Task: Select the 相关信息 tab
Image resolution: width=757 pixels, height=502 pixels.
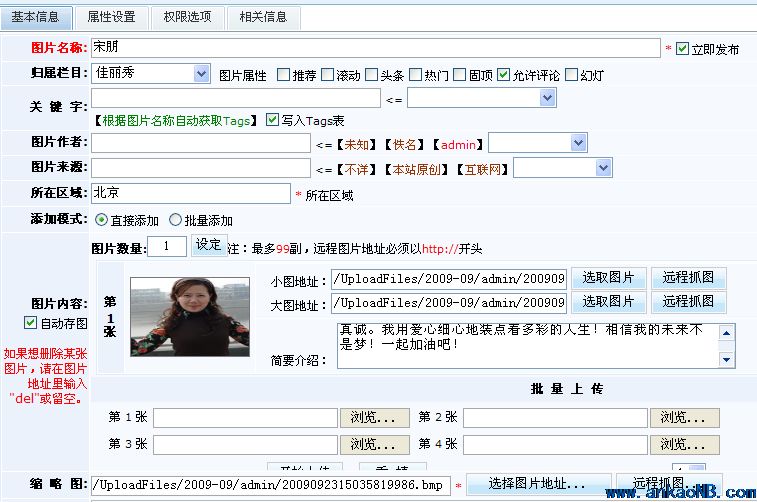Action: 263,17
